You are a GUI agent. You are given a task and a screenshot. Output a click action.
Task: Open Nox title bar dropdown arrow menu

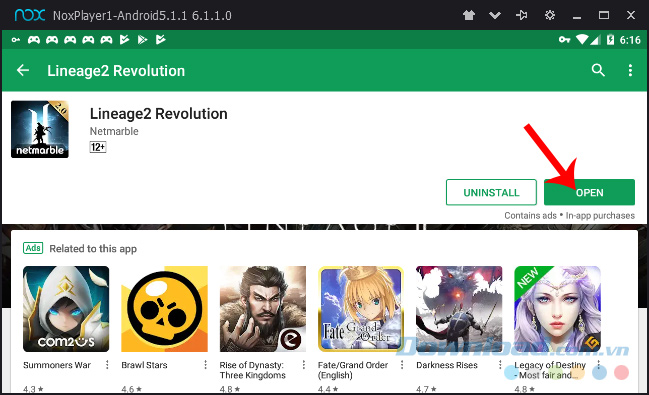click(x=495, y=16)
